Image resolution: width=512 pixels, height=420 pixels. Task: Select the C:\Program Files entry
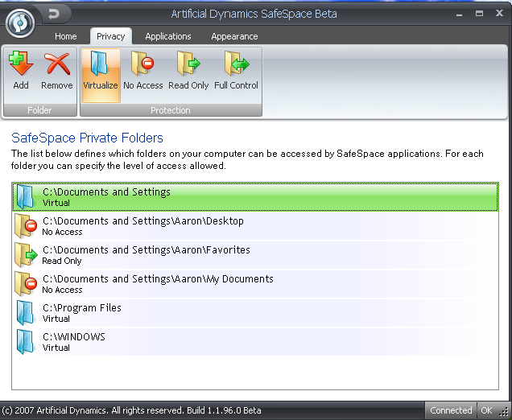coord(255,313)
